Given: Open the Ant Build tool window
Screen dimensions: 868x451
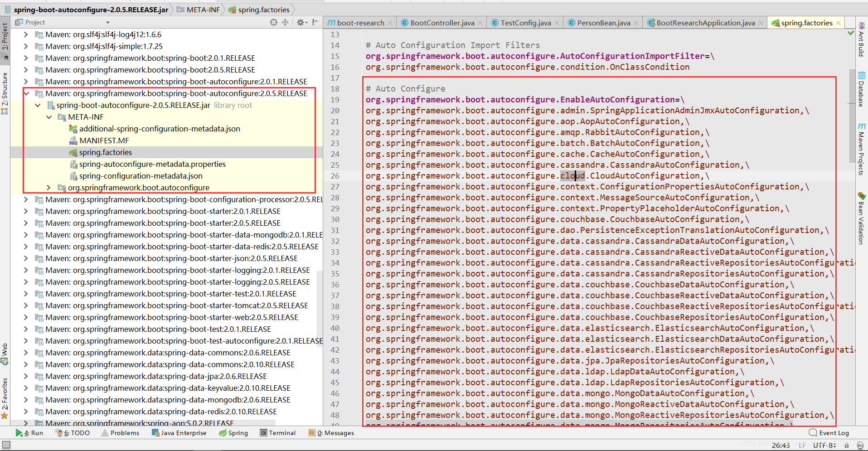Looking at the screenshot, I should point(861,39).
